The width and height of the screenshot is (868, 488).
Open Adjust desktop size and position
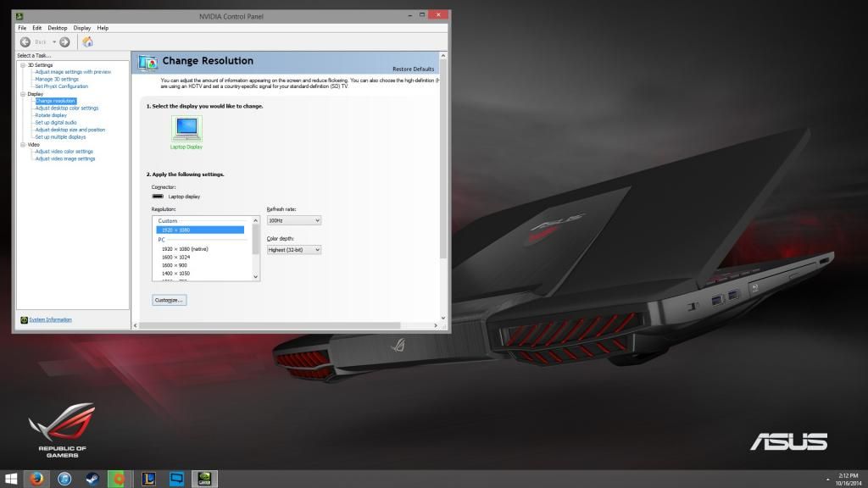click(x=70, y=130)
